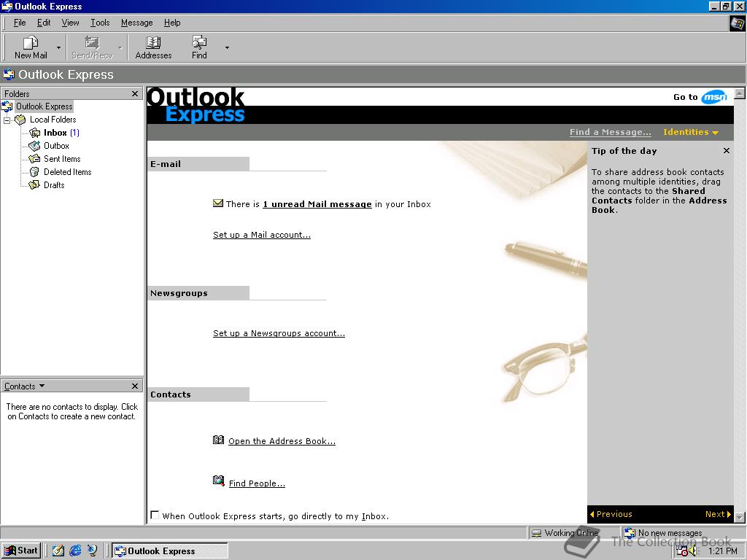Click the Find People link
Screen dimensions: 747x560
click(x=257, y=483)
